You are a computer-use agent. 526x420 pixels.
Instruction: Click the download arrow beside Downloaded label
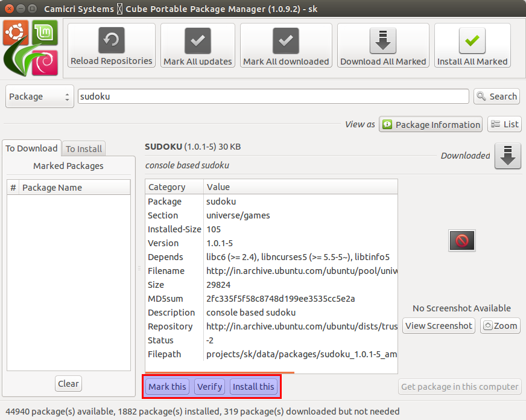click(x=507, y=156)
